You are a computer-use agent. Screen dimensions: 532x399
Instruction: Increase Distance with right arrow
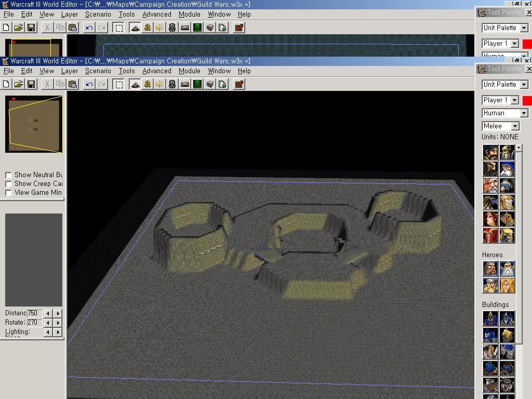click(x=58, y=313)
